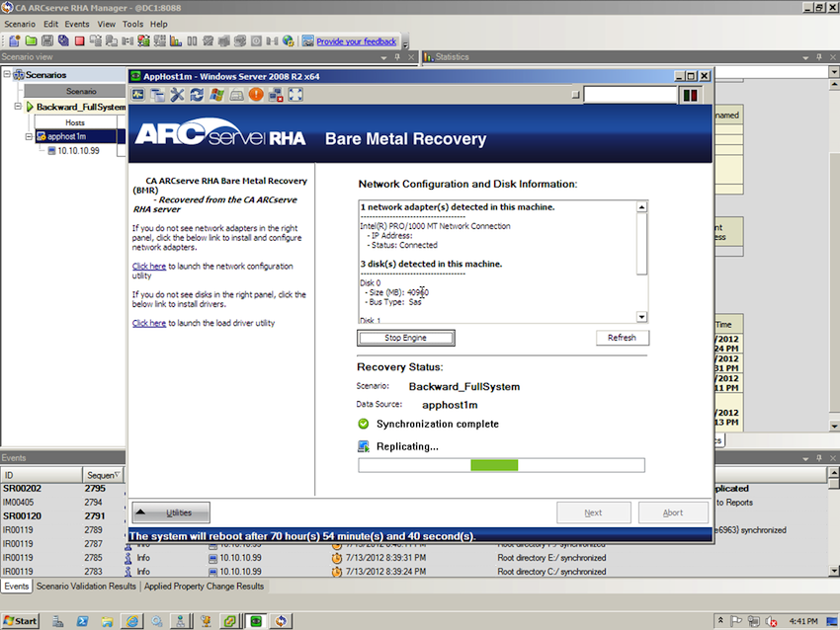840x630 pixels.
Task: Click the Replicating progress bar
Action: pos(501,465)
